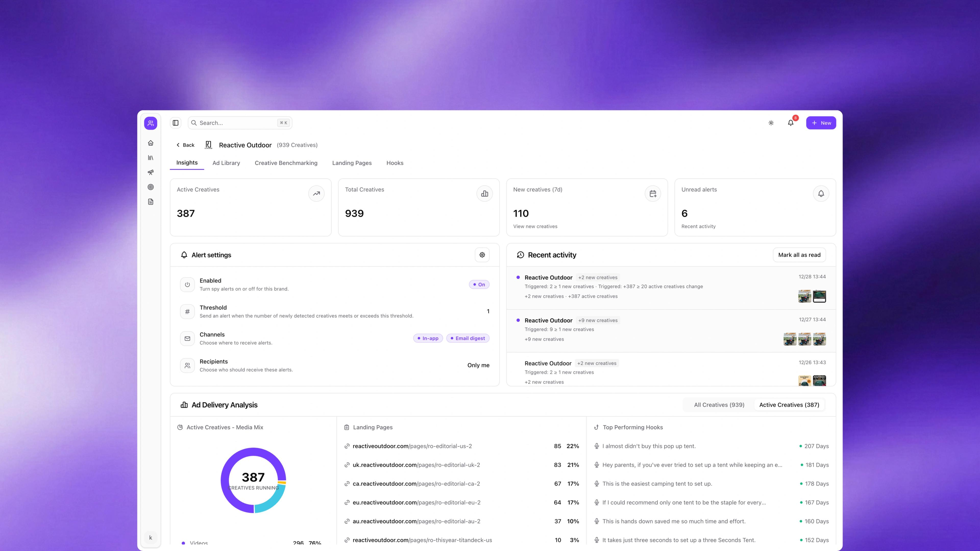Toggle the Enabled alert On switch
980x551 pixels.
[479, 284]
